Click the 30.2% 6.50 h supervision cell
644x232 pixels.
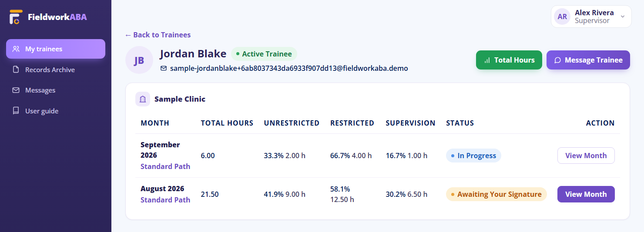(406, 194)
